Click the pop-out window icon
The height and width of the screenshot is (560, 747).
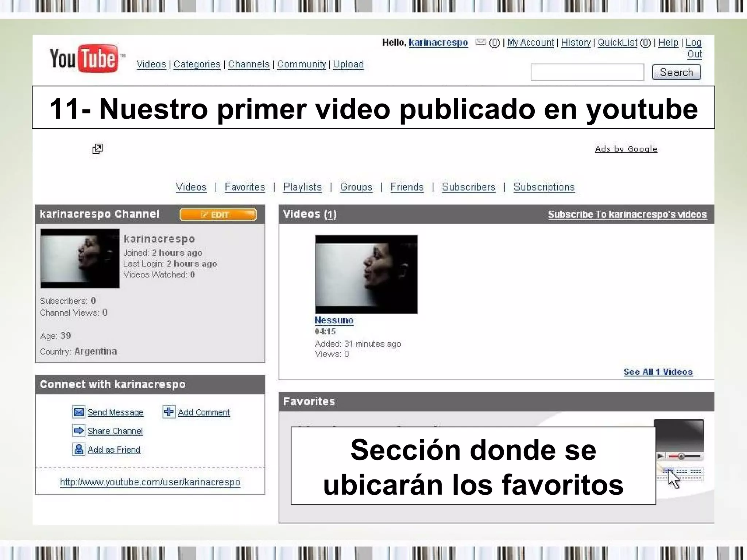tap(97, 148)
